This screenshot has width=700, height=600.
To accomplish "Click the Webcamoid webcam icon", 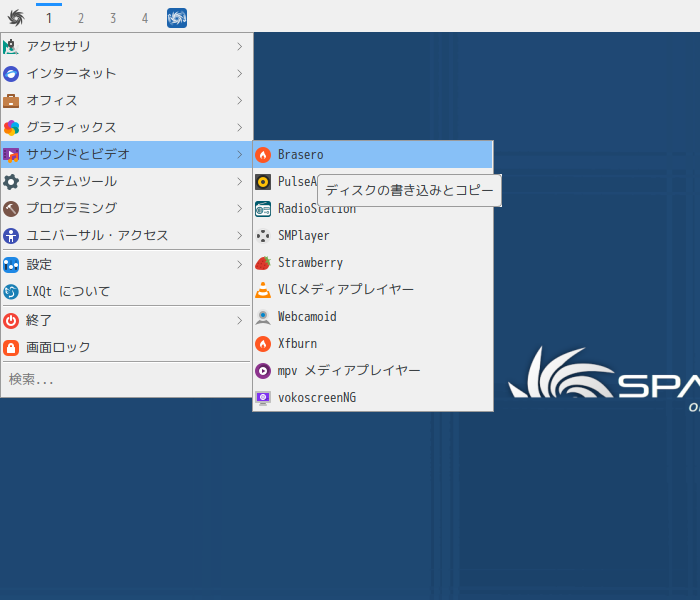I will [263, 317].
